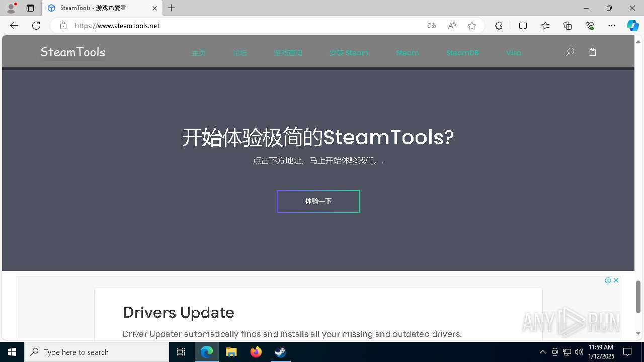Click the Driver Updater description text
Screen dimensions: 644x362
pyautogui.click(x=292, y=334)
